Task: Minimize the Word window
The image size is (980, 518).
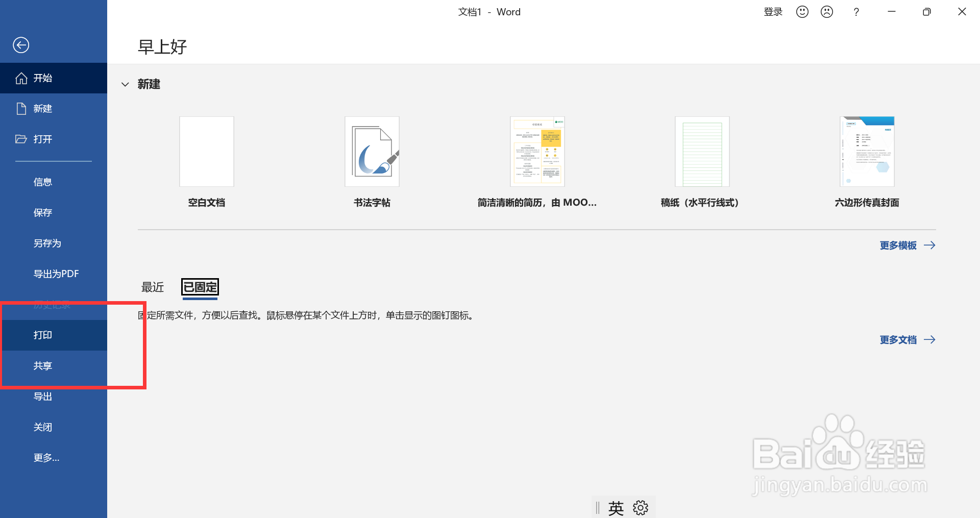Action: [x=892, y=12]
